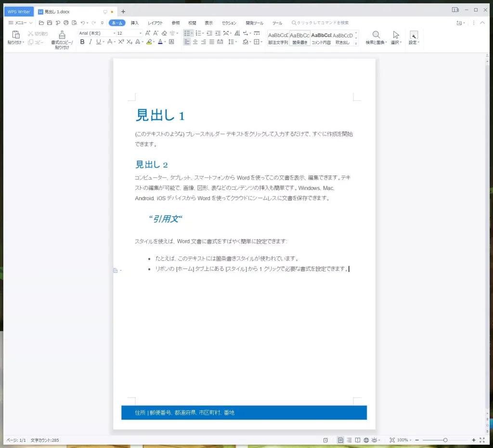Open the 挿入 ribbon tab
The width and height of the screenshot is (493, 448).
pyautogui.click(x=135, y=23)
